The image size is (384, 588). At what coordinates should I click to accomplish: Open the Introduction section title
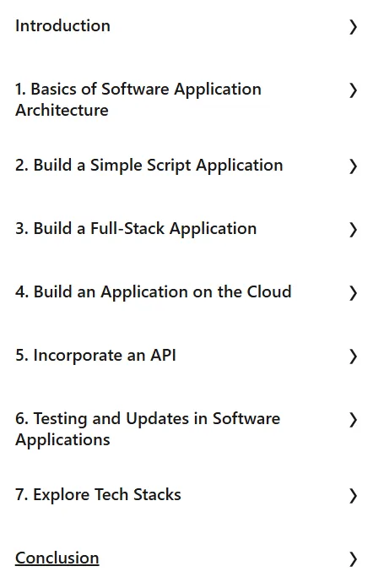point(62,26)
